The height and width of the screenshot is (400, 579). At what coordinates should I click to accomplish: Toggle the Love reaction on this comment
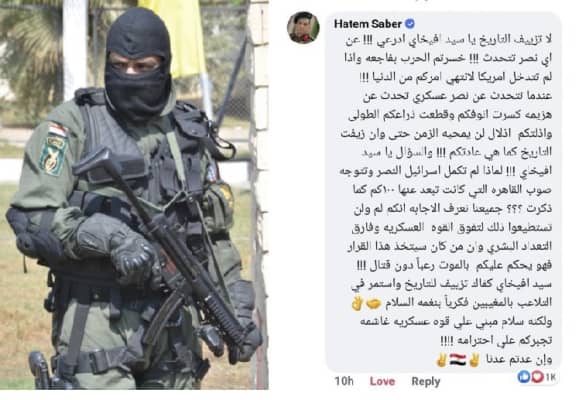tap(382, 381)
